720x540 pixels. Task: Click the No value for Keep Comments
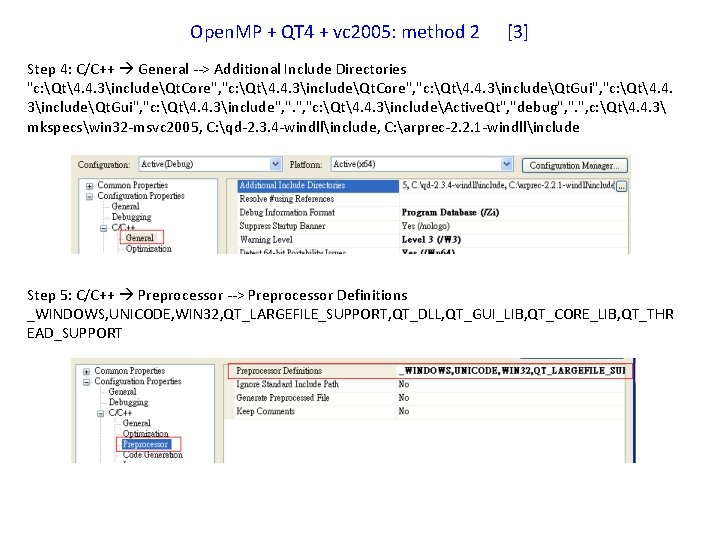404,411
